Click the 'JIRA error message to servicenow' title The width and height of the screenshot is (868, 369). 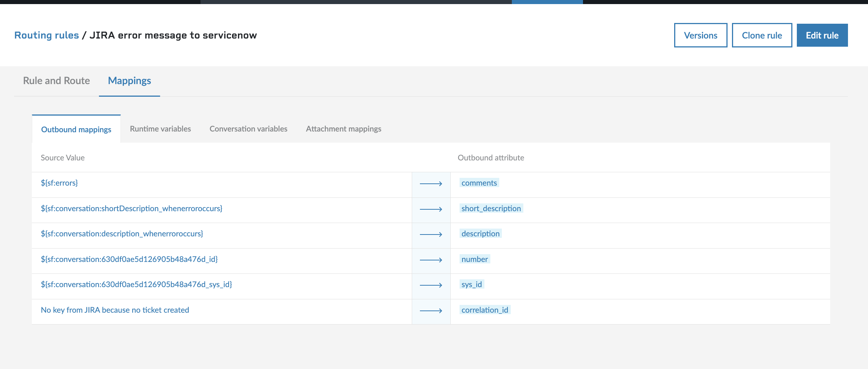pos(173,35)
